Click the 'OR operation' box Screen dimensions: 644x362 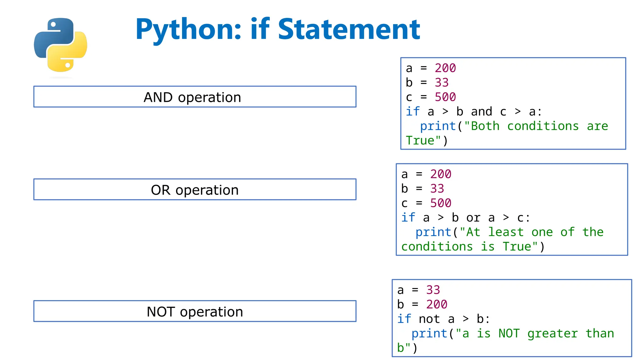[x=195, y=189]
